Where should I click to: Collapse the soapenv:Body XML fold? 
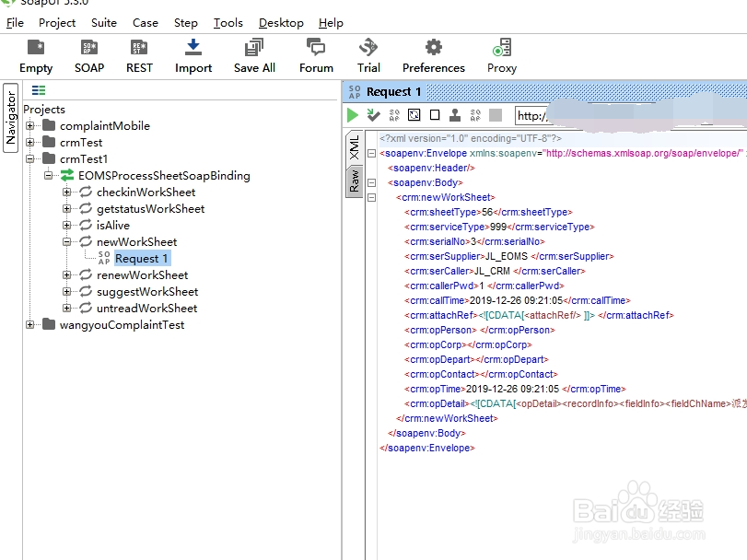click(x=371, y=183)
